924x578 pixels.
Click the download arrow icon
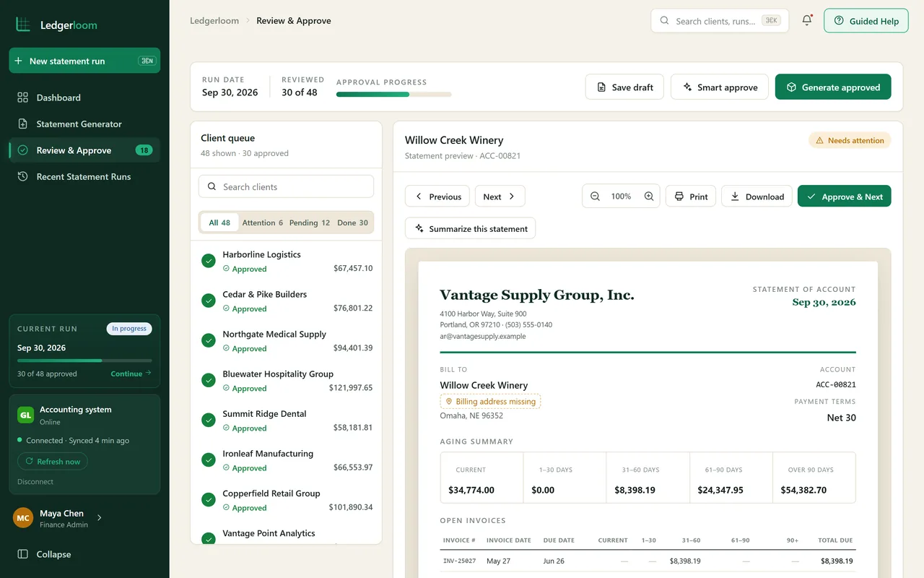coord(735,197)
